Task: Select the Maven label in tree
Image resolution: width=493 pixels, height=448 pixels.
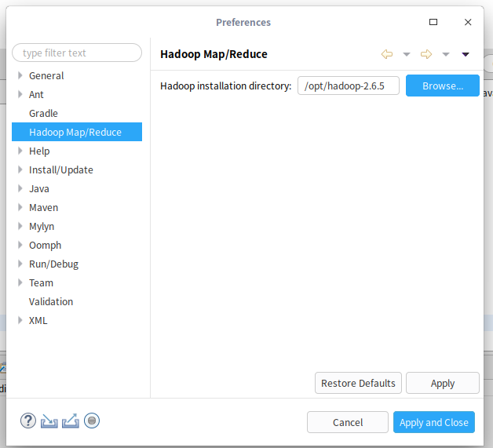Action: 43,208
